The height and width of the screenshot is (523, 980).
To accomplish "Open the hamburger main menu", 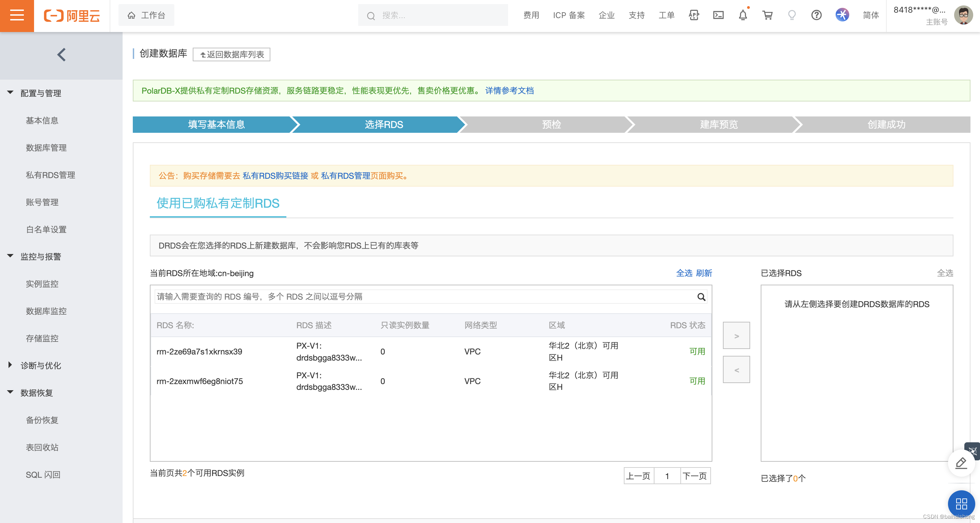I will coord(17,16).
